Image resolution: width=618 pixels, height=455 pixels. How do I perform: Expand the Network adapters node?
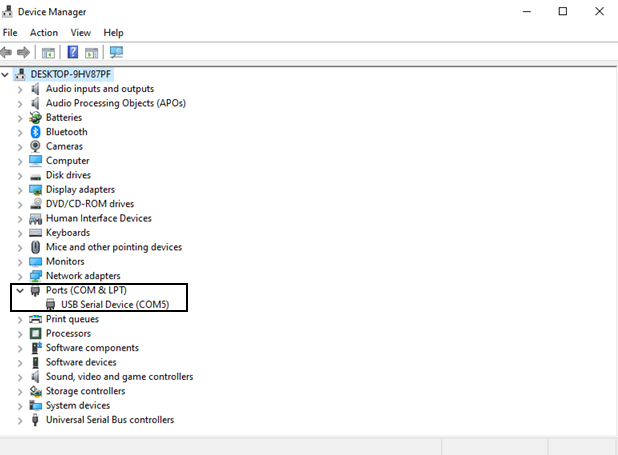20,276
